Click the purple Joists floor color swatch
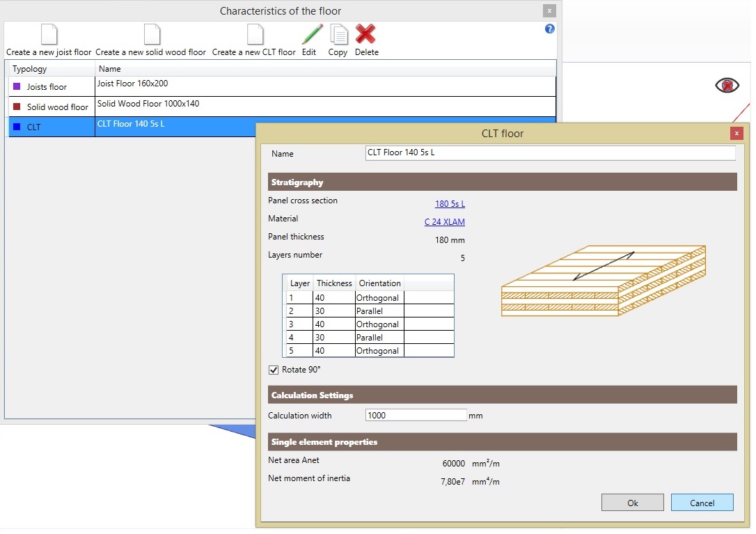Image resolution: width=756 pixels, height=534 pixels. (x=17, y=86)
